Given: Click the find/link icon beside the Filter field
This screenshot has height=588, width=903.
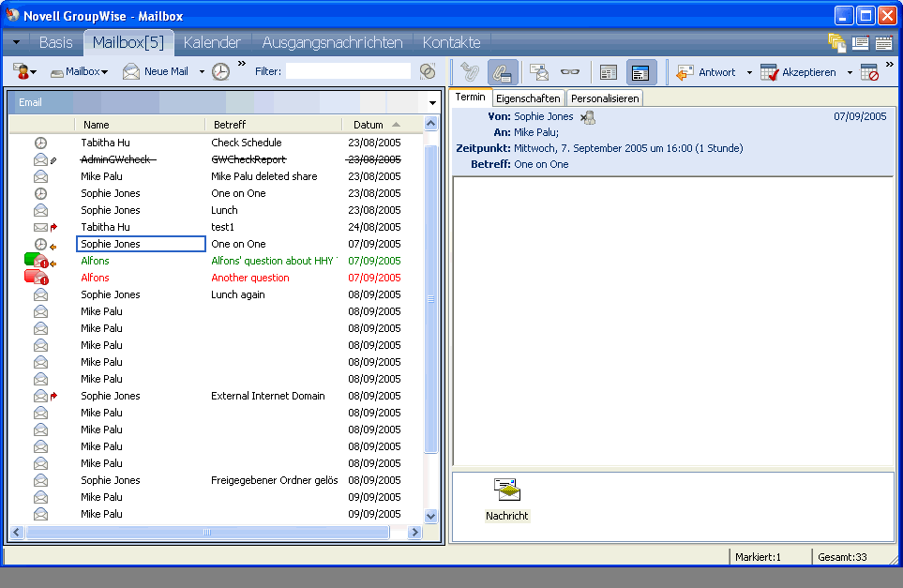Looking at the screenshot, I should pyautogui.click(x=428, y=71).
